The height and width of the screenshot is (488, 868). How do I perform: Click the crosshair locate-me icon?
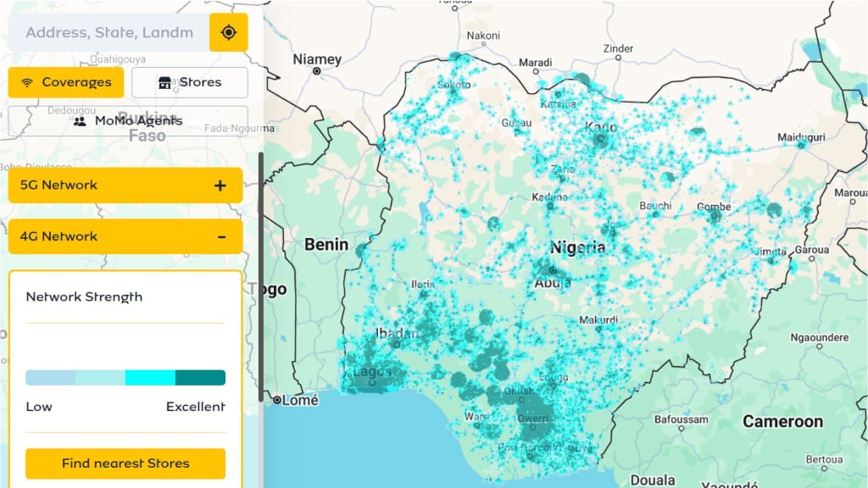point(229,32)
